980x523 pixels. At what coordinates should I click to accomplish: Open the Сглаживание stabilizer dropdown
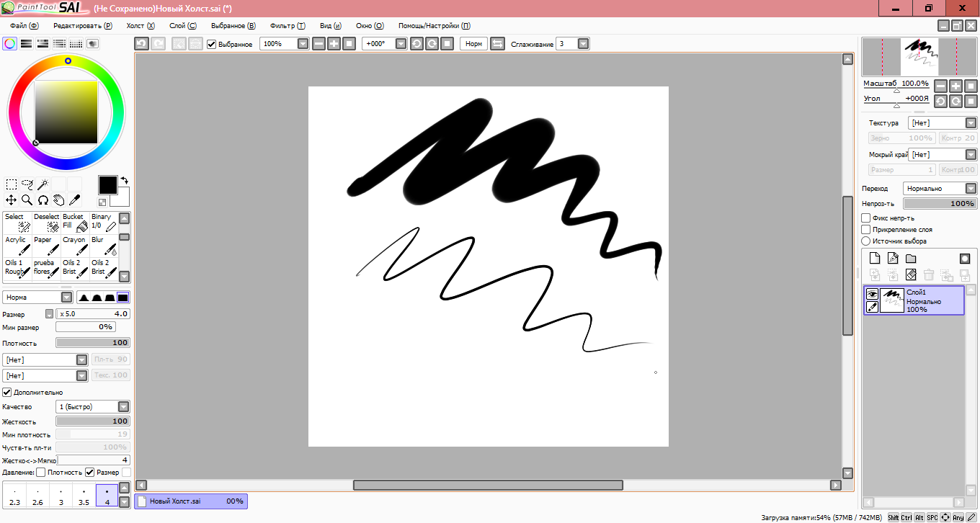[x=583, y=44]
